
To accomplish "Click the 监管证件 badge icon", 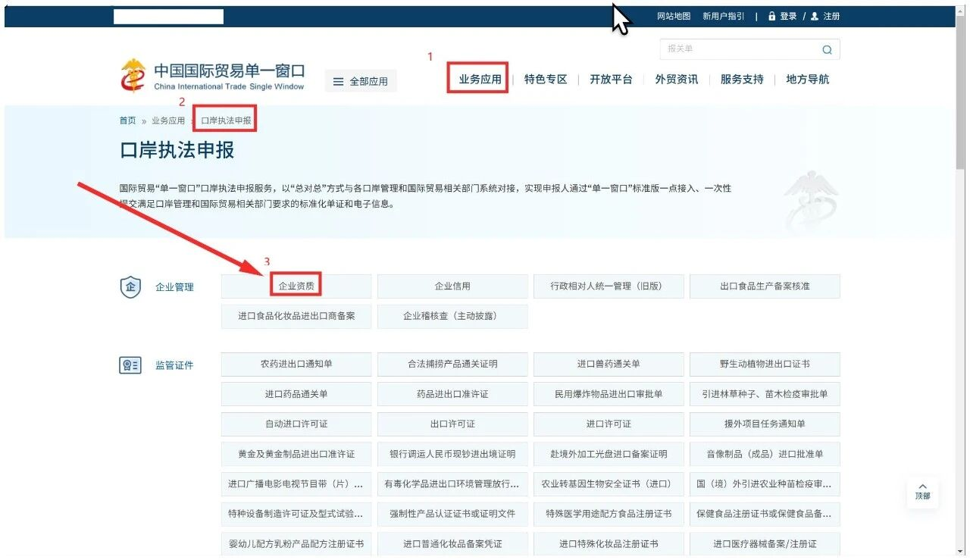I will coord(130,364).
